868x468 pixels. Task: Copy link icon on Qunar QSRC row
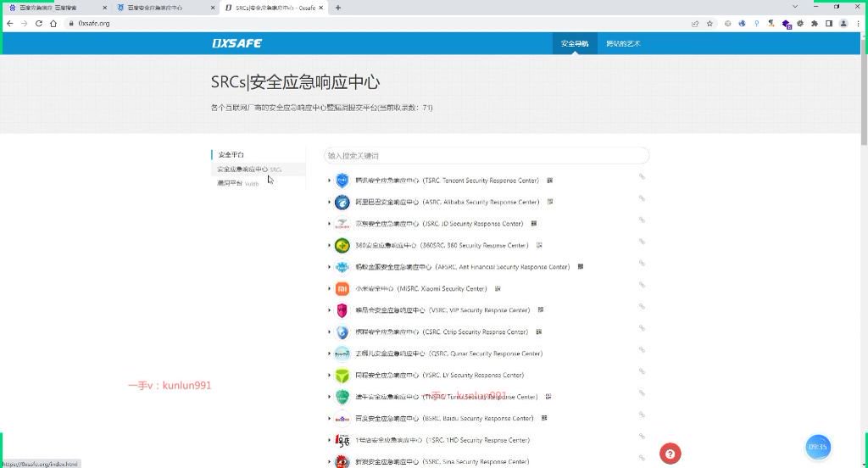(642, 349)
